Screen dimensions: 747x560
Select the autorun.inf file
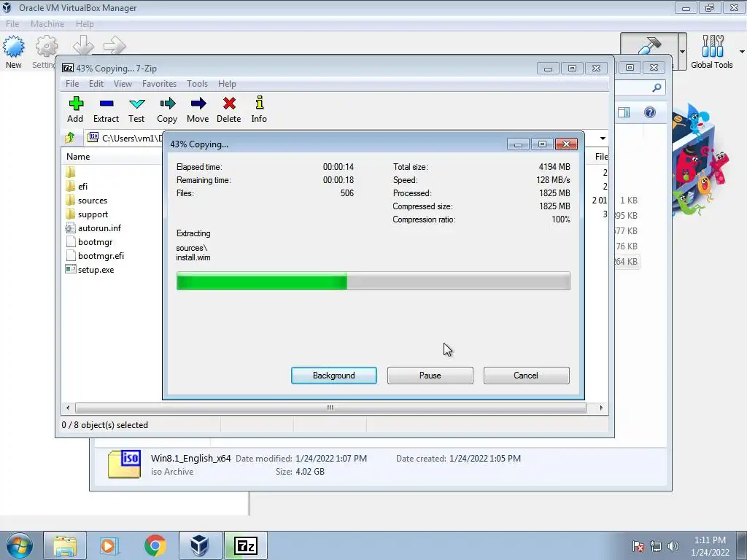pos(99,228)
